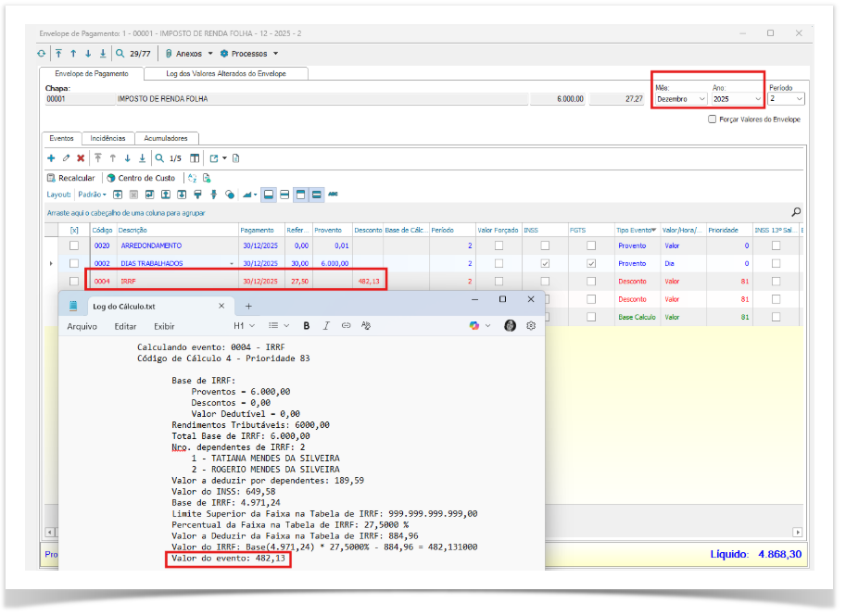This screenshot has height=616, width=846.
Task: Toggle INSS checkbox in IRRF row
Action: tap(545, 281)
